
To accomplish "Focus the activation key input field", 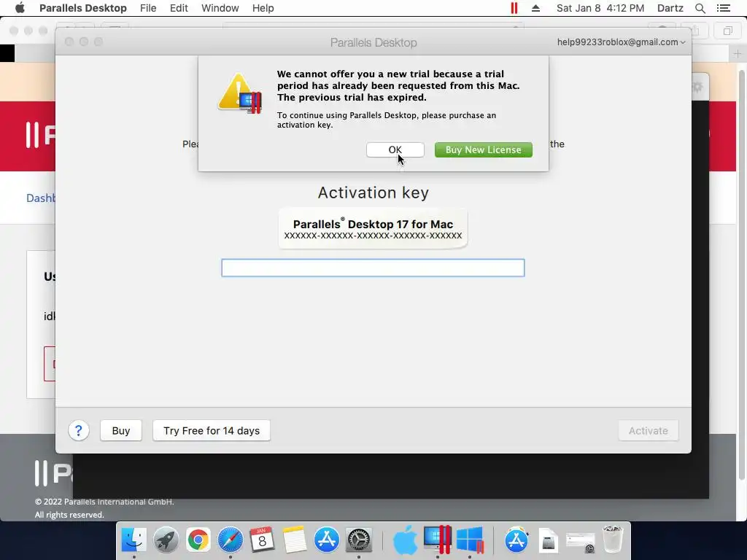I will 373,268.
